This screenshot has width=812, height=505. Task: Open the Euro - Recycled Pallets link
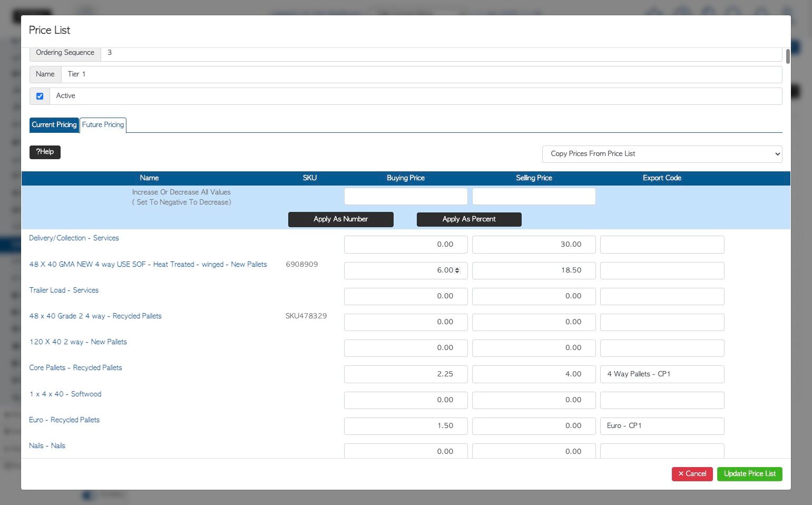pyautogui.click(x=64, y=420)
